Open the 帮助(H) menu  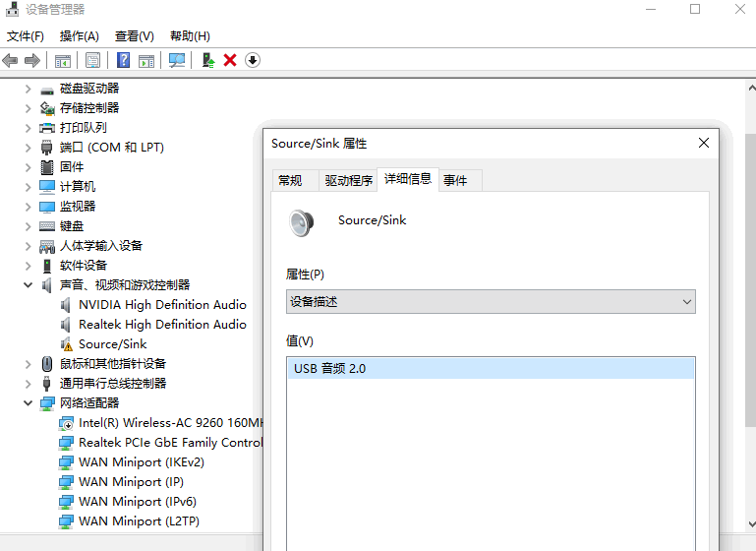coord(190,36)
